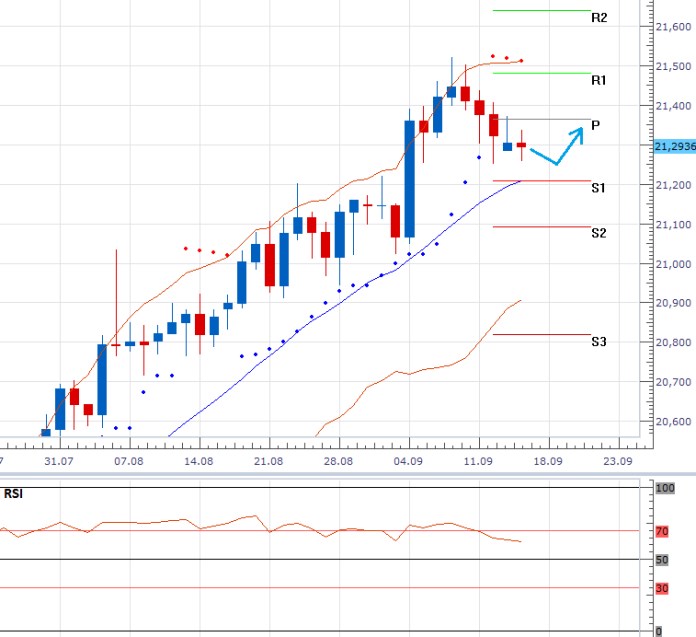Click the tall blue candle at 04.09
Viewport: 696px width, 637px height.
coord(409,179)
